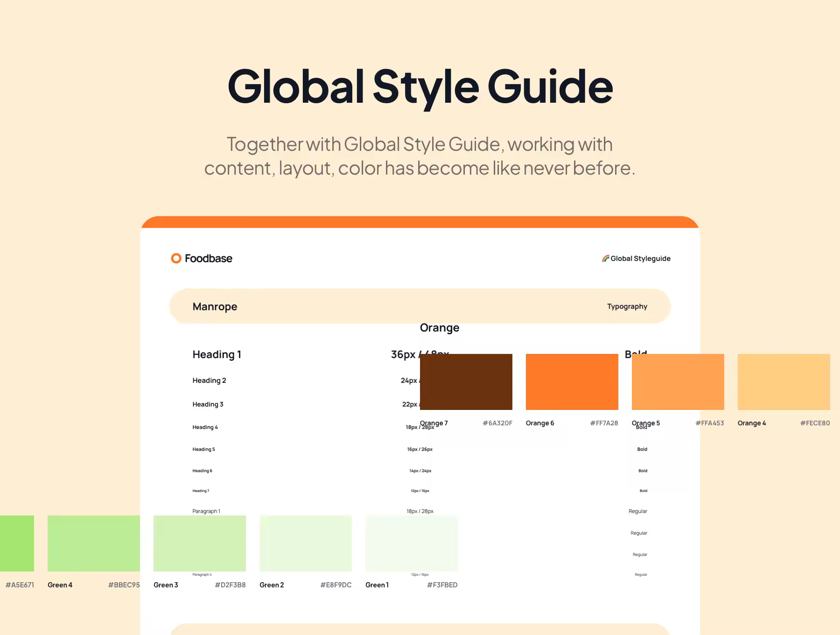Choose the Green 2 swatch
Screen dimensions: 840x635
[306, 543]
